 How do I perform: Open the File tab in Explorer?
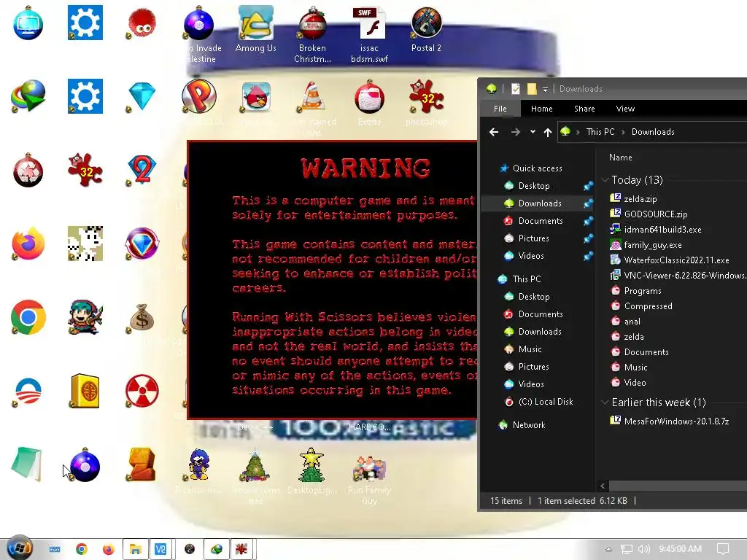pyautogui.click(x=500, y=109)
